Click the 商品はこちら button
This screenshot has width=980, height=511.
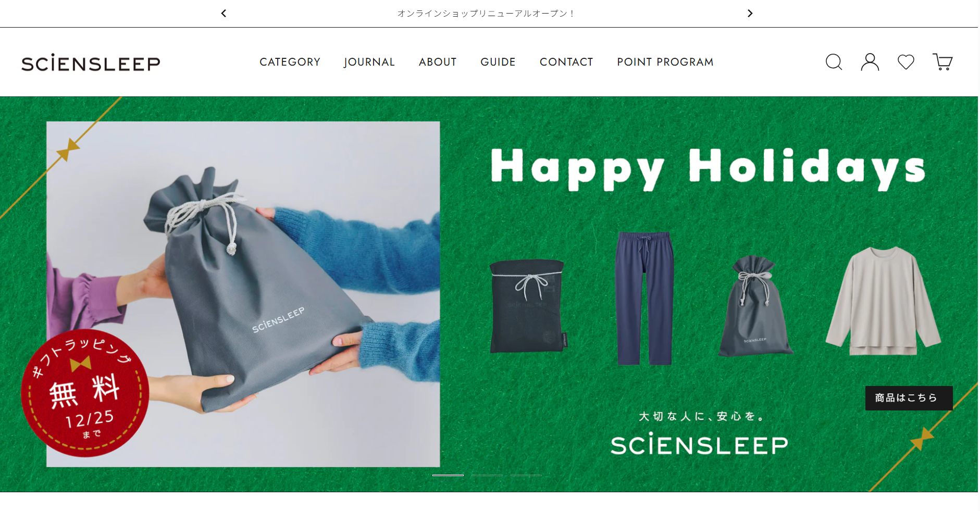pyautogui.click(x=909, y=398)
